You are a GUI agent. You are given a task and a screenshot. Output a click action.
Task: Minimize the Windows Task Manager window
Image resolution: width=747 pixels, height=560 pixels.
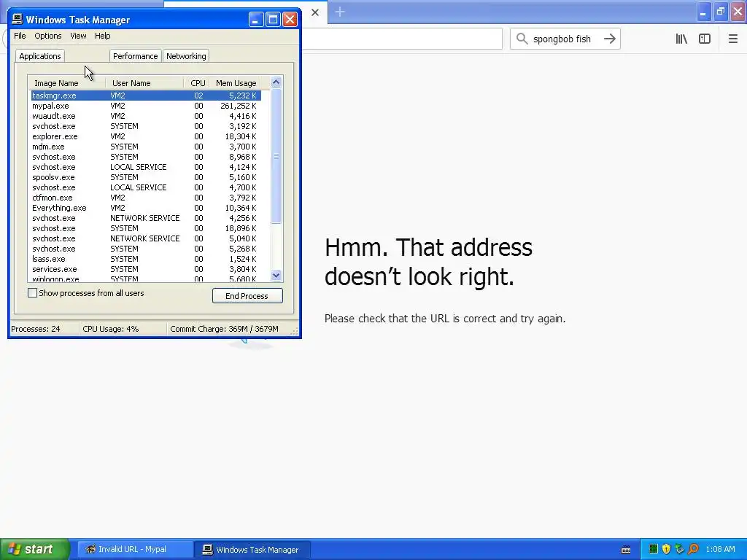[x=256, y=20]
